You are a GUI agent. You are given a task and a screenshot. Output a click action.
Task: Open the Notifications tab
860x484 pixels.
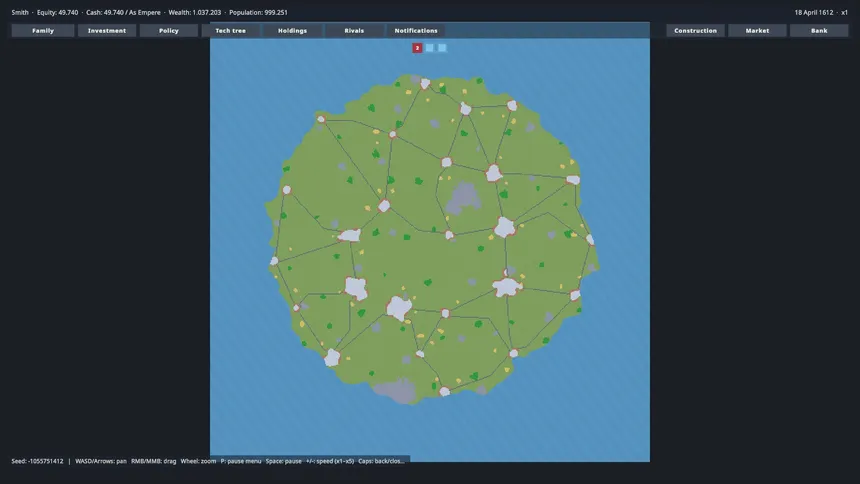tap(416, 31)
